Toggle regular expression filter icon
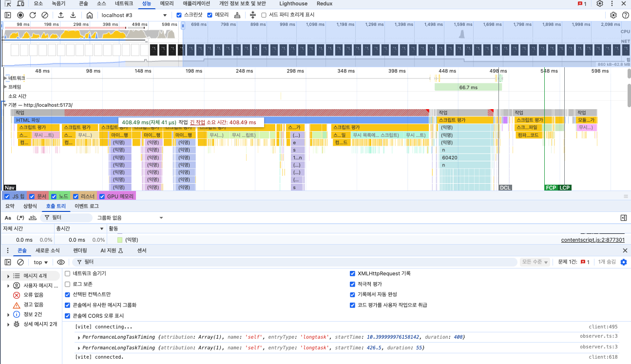Viewport: 631px width, 364px height. (x=20, y=218)
